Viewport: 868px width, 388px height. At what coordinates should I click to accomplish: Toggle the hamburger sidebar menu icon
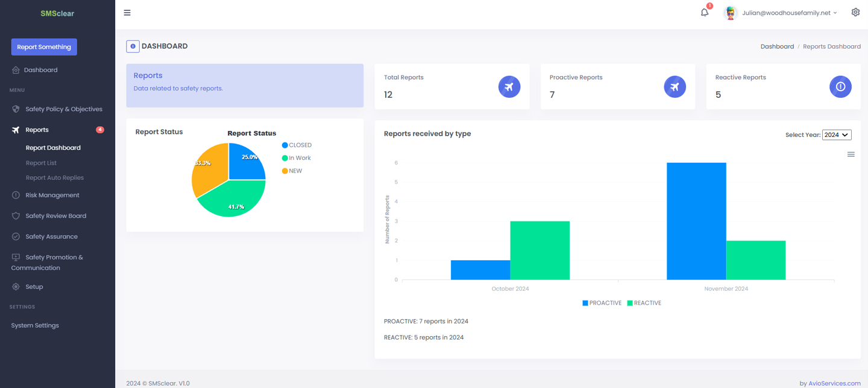point(127,13)
